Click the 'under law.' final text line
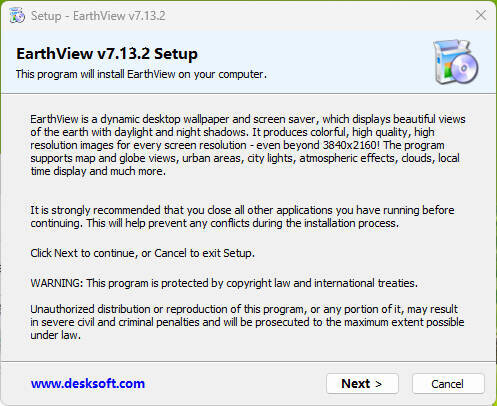The width and height of the screenshot is (497, 406). pos(55,335)
